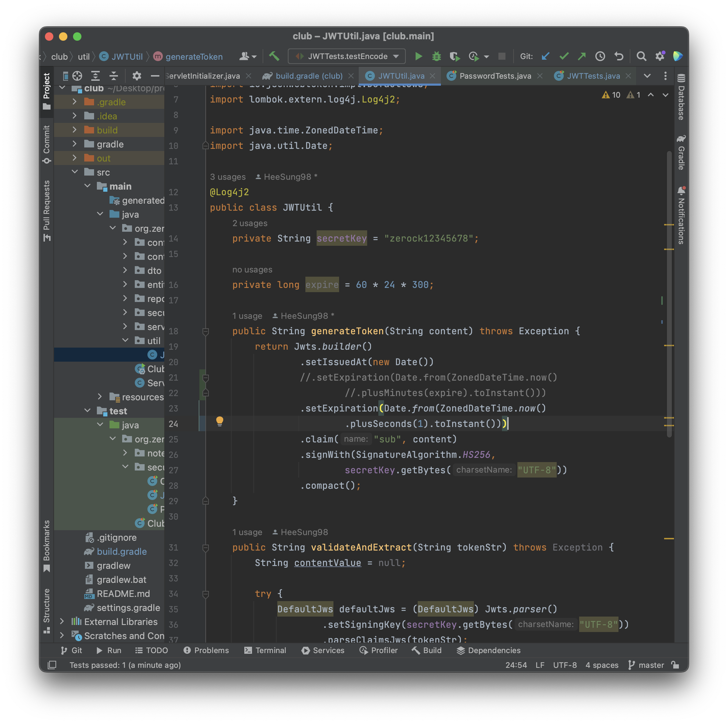Open Project panel options gear
Viewport: 728px width, 724px height.
point(137,76)
